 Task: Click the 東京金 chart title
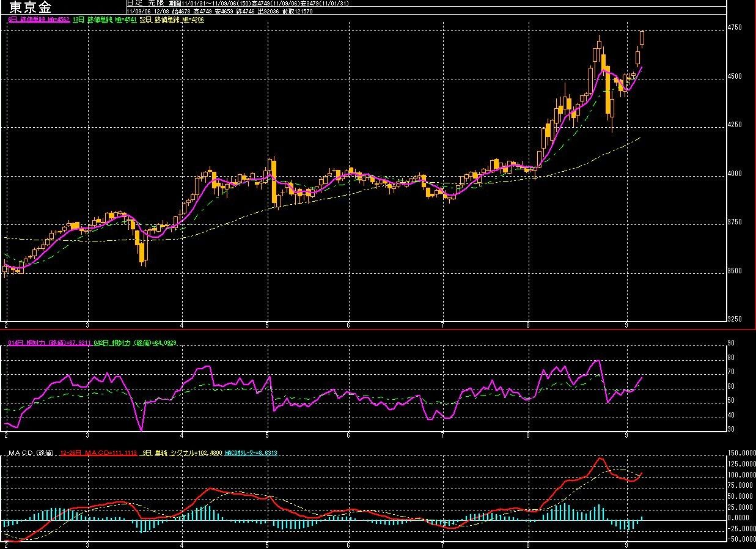tap(31, 8)
